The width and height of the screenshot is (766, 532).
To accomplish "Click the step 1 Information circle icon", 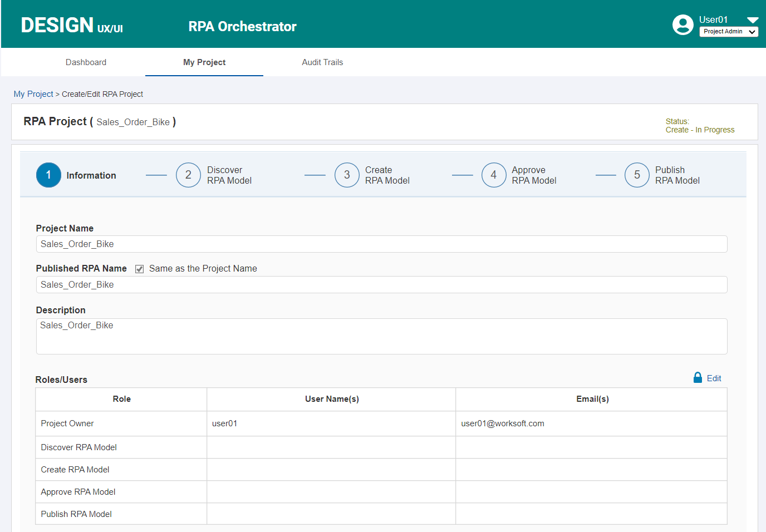I will point(48,175).
